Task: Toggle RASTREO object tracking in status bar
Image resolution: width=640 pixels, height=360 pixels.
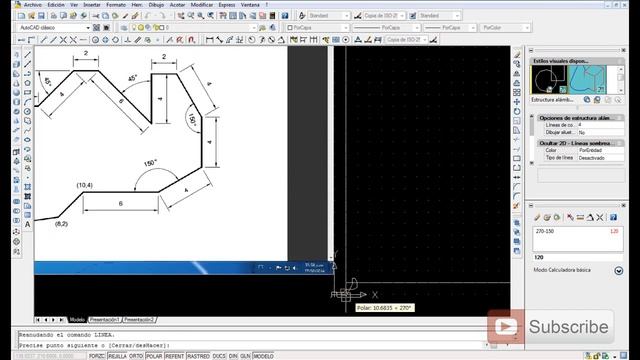Action: 198,356
